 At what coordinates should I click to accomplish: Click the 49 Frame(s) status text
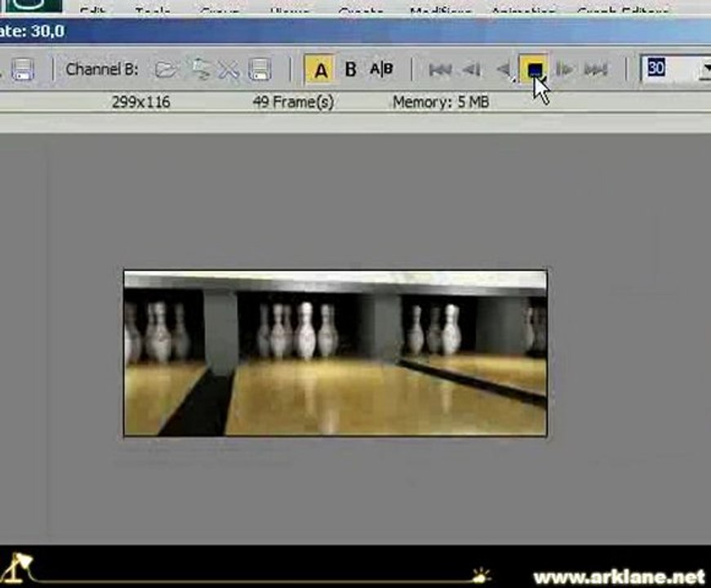pyautogui.click(x=293, y=101)
